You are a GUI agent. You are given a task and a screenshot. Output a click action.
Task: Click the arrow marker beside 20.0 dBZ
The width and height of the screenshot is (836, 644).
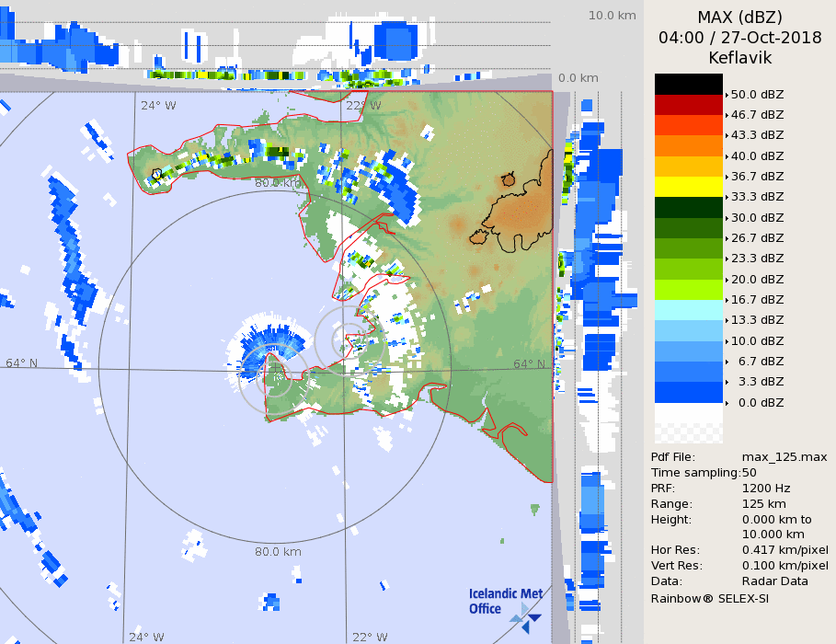click(x=727, y=280)
